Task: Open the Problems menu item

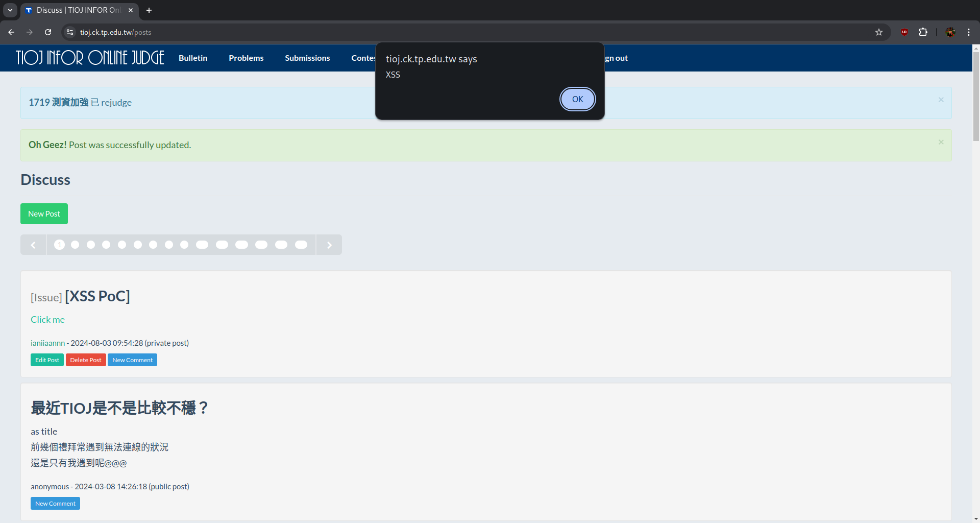Action: click(246, 58)
